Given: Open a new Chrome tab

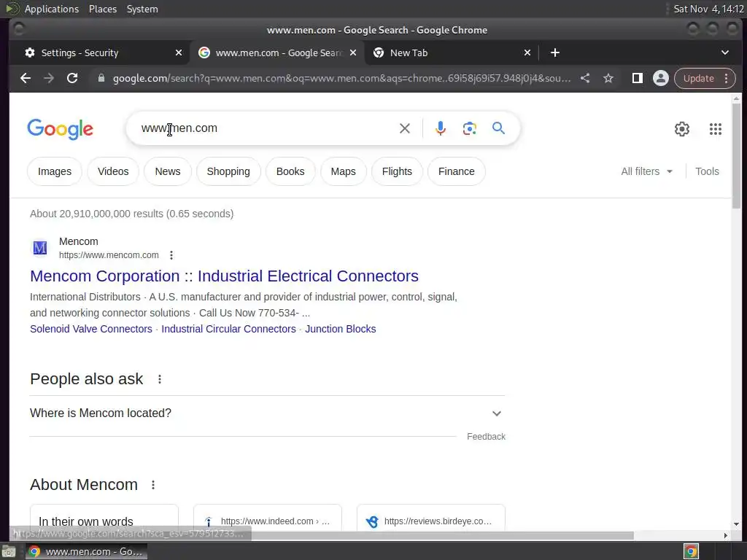Looking at the screenshot, I should pyautogui.click(x=555, y=52).
